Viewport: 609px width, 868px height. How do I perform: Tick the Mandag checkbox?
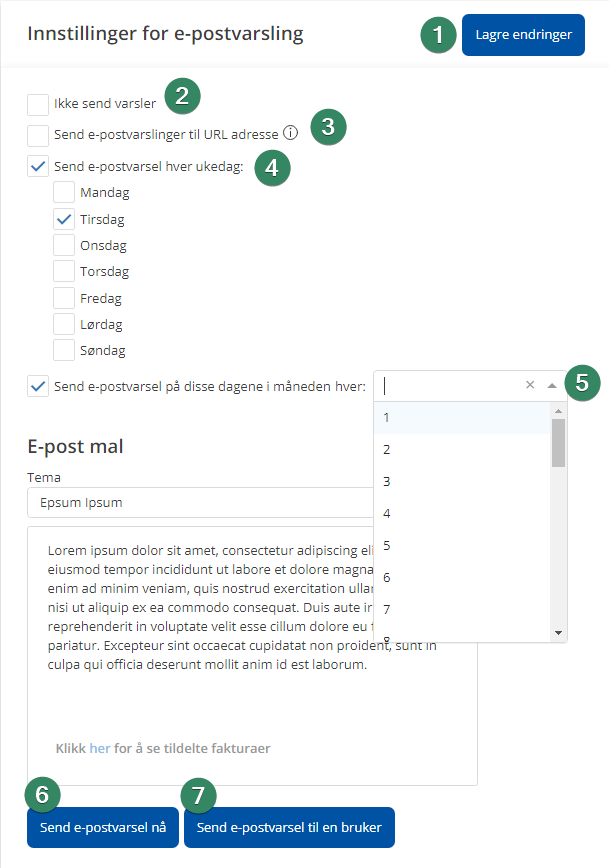pos(64,192)
